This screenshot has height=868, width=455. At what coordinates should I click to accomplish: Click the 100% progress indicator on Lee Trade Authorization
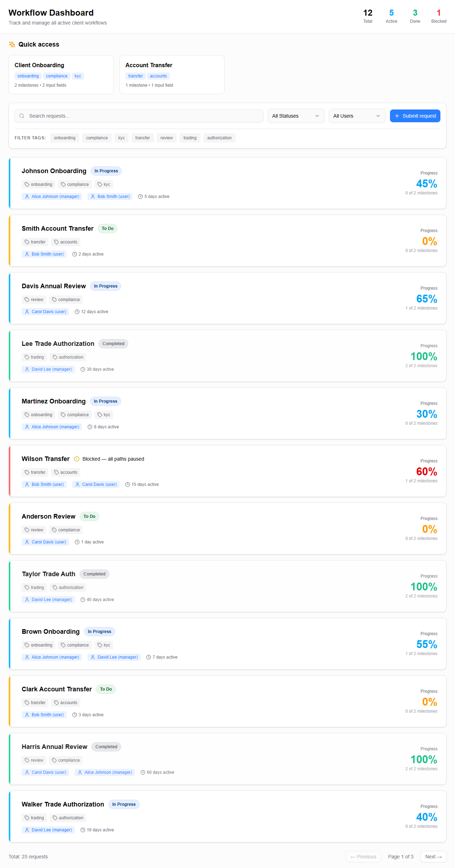click(x=424, y=356)
